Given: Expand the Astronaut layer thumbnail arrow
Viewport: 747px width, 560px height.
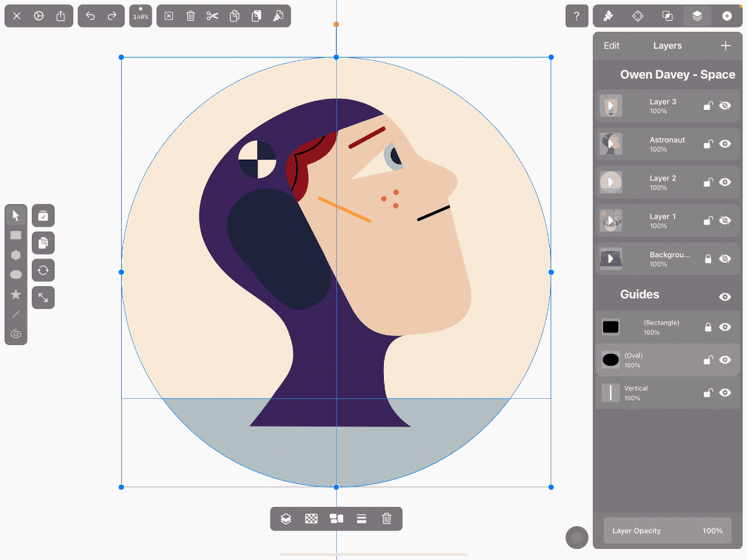Looking at the screenshot, I should tap(611, 144).
